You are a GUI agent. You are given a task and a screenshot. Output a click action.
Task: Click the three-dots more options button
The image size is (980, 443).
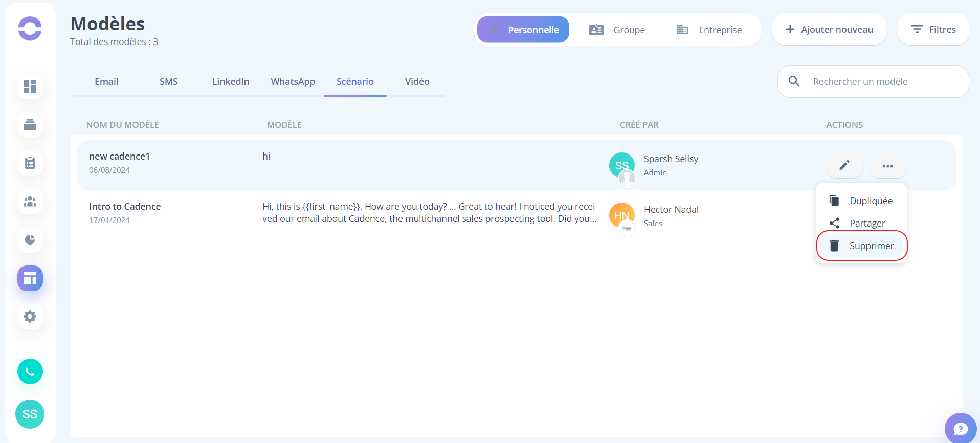pos(888,166)
